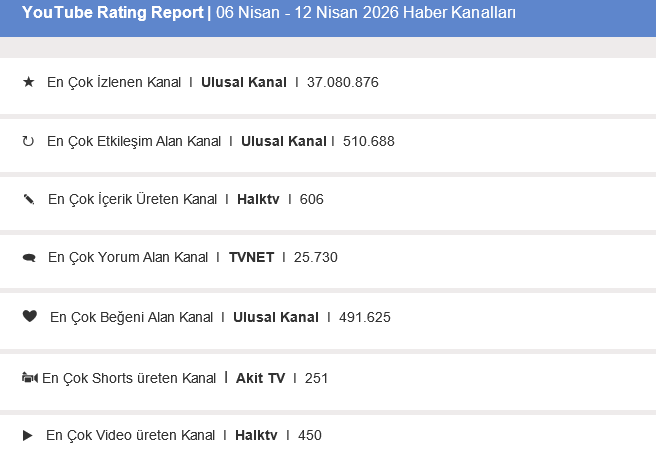The width and height of the screenshot is (656, 458).
Task: Click the refresh icon beside En Çok Etkileşim
Action: point(28,141)
